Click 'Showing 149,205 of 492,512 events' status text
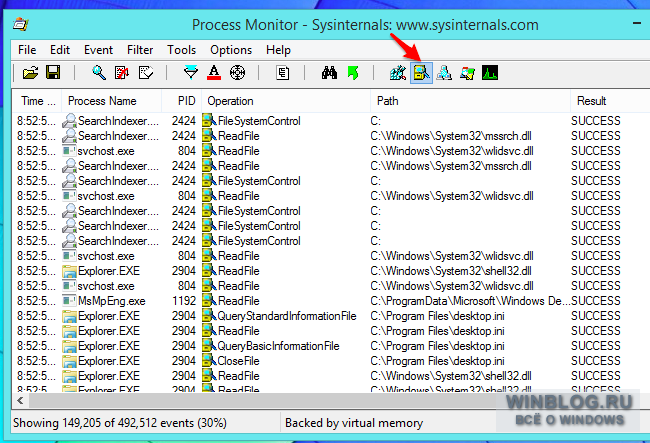The image size is (650, 443). (x=120, y=423)
